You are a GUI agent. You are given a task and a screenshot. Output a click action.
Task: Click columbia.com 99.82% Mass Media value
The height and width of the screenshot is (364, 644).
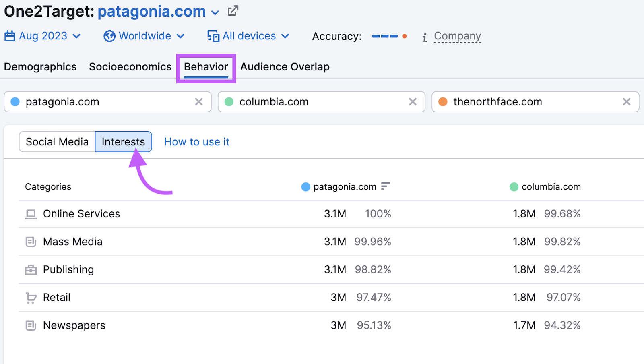tap(562, 242)
